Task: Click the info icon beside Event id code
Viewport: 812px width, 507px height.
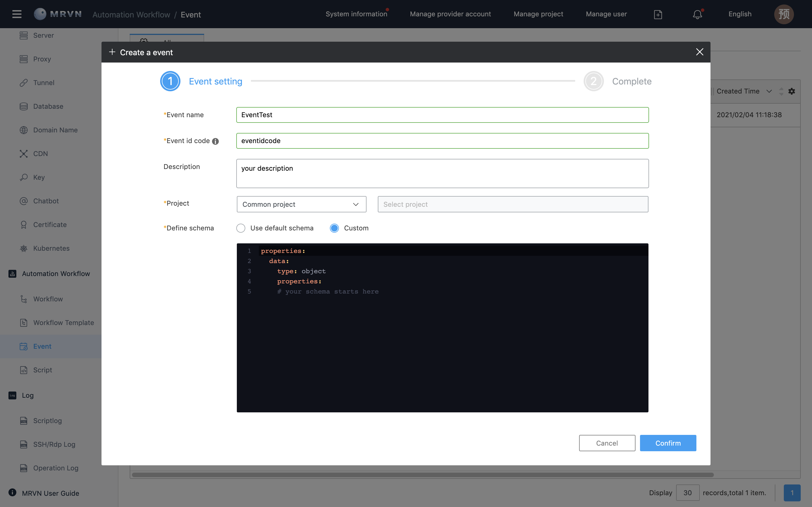Action: click(x=215, y=141)
